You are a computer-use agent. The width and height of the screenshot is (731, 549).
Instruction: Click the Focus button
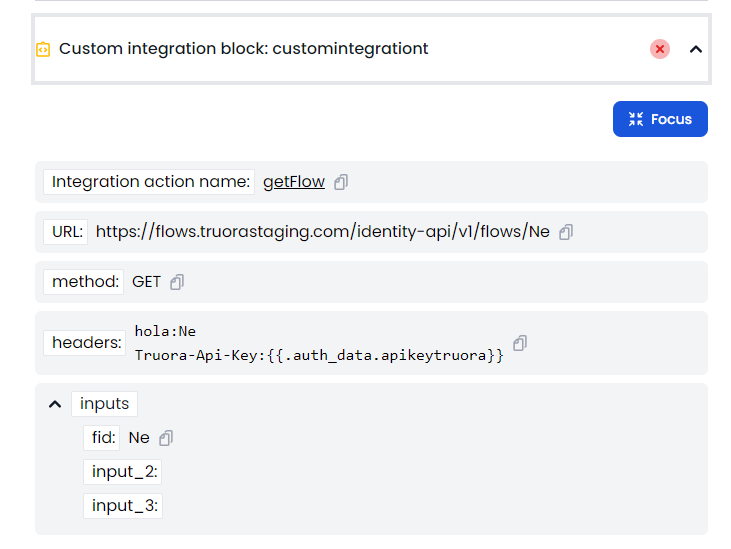[x=660, y=119]
